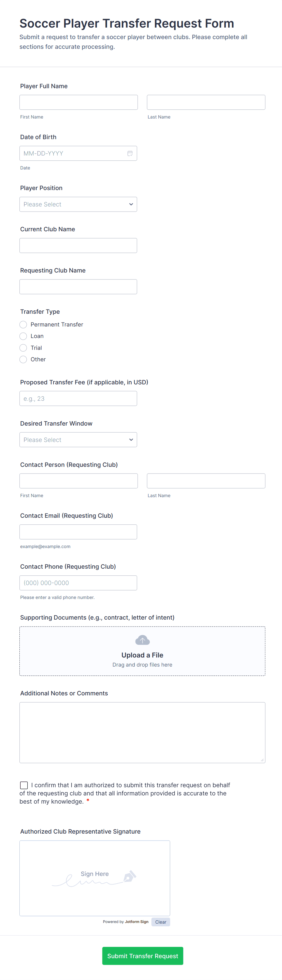Focus the Proposed Transfer Fee input
The width and height of the screenshot is (282, 980).
point(78,399)
